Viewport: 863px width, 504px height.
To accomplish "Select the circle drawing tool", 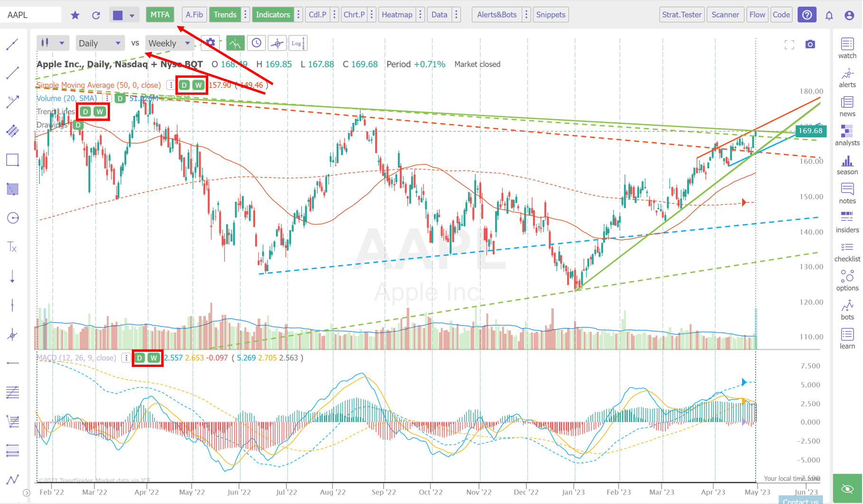I will (x=13, y=218).
